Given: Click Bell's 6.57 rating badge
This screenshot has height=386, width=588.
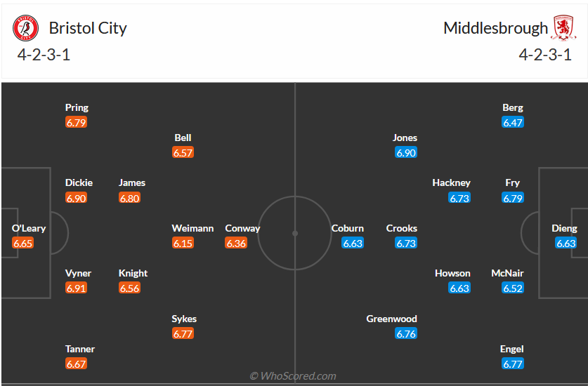Looking at the screenshot, I should click(x=183, y=152).
